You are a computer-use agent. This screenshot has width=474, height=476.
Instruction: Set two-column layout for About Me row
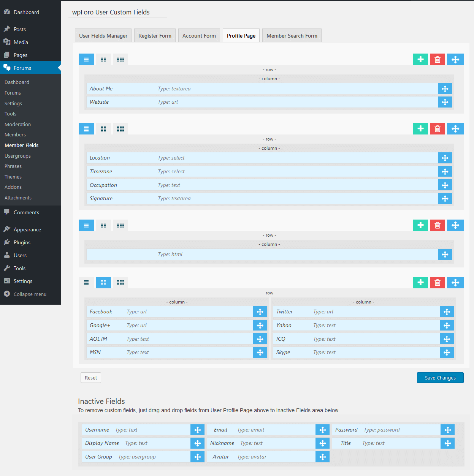pos(103,59)
